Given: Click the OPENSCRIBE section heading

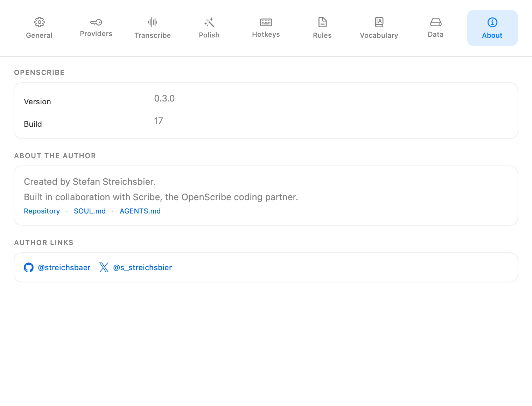Looking at the screenshot, I should click(x=40, y=72).
